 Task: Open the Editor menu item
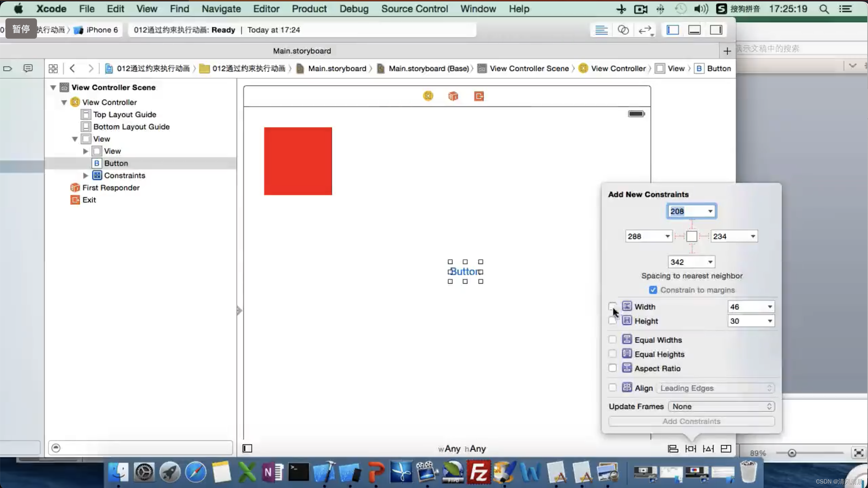point(266,9)
